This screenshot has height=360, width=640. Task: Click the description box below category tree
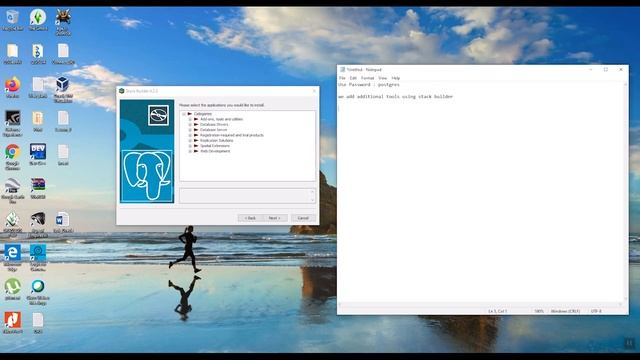point(247,196)
